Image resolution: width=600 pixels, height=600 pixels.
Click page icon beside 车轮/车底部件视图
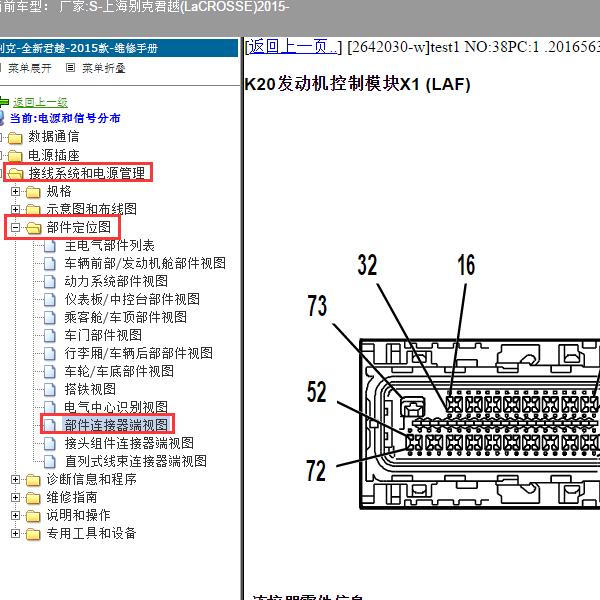pyautogui.click(x=50, y=372)
